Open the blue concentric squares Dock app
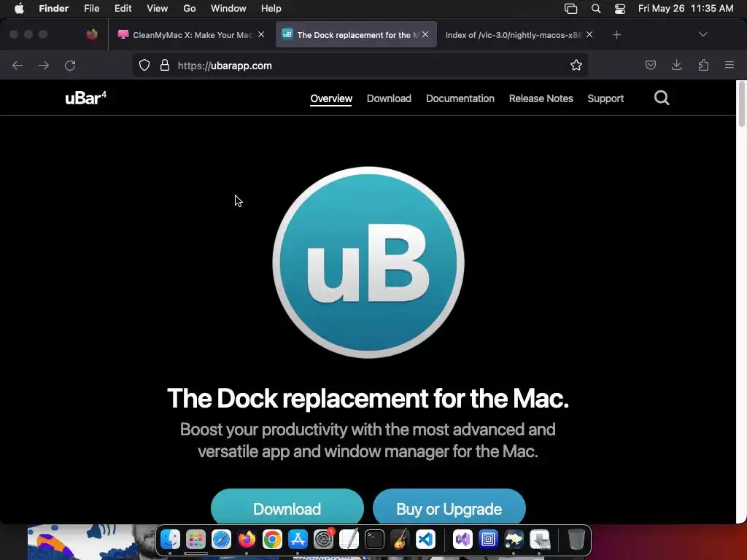 (x=488, y=540)
